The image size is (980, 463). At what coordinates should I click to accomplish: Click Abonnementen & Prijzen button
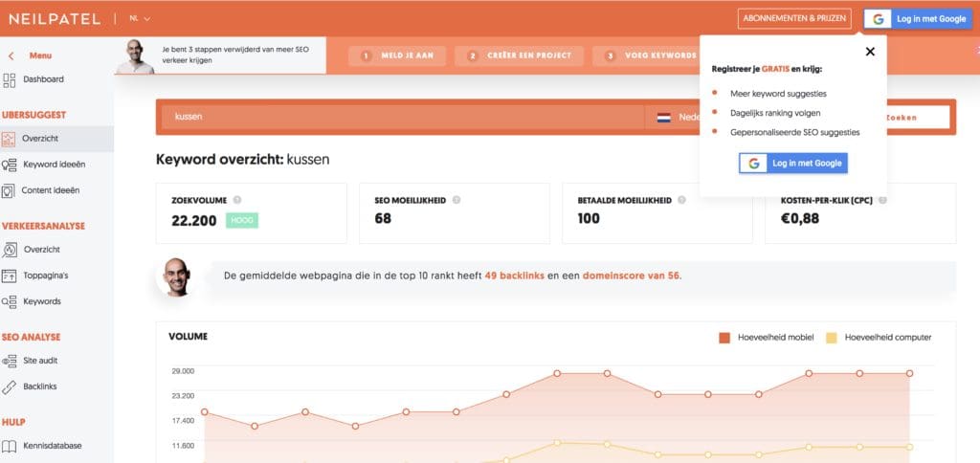coord(794,19)
